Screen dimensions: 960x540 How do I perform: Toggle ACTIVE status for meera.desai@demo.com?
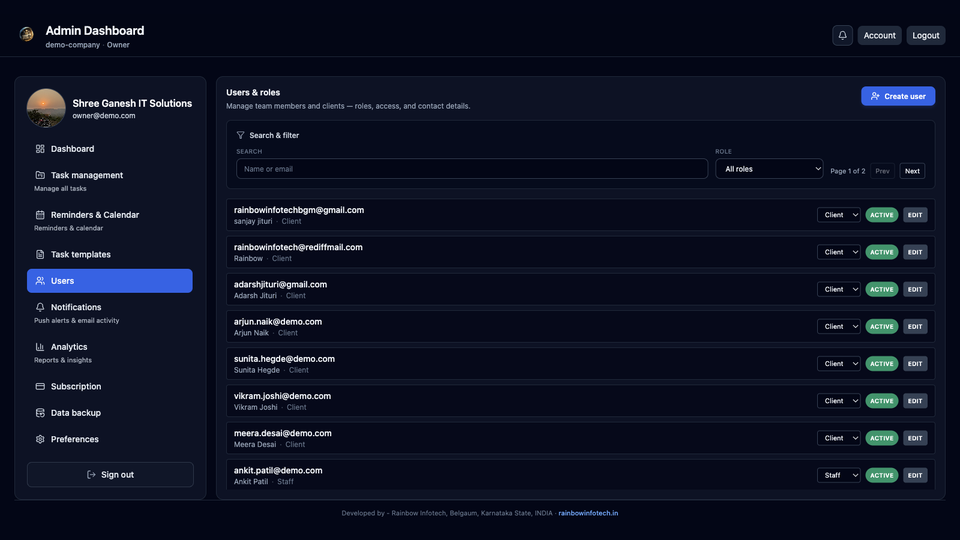pos(882,438)
